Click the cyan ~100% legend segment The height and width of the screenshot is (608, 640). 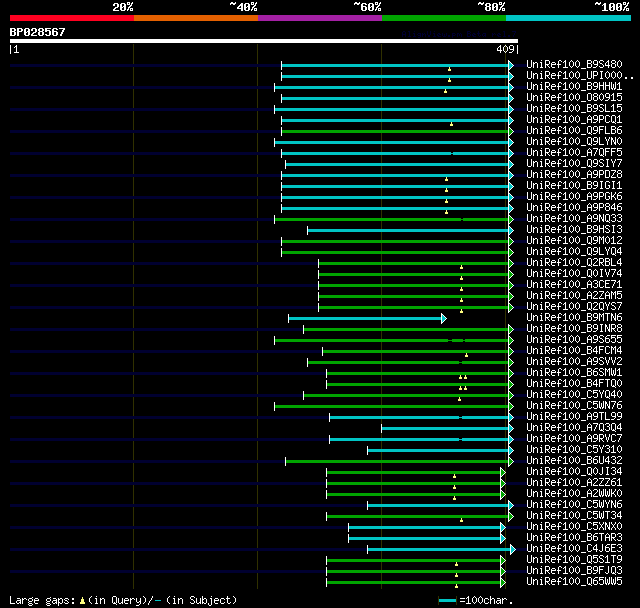[569, 18]
